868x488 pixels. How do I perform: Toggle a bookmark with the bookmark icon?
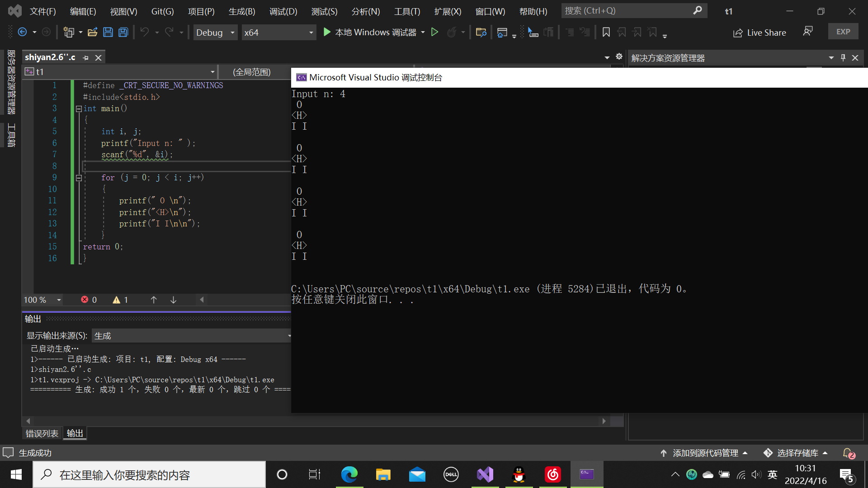[606, 32]
